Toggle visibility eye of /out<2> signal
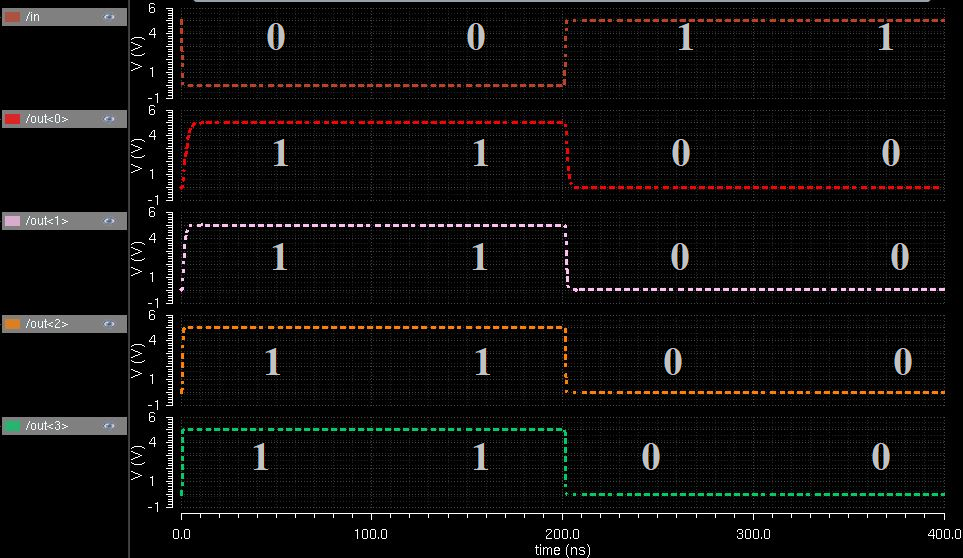Screen dimensions: 963x558 [109, 324]
